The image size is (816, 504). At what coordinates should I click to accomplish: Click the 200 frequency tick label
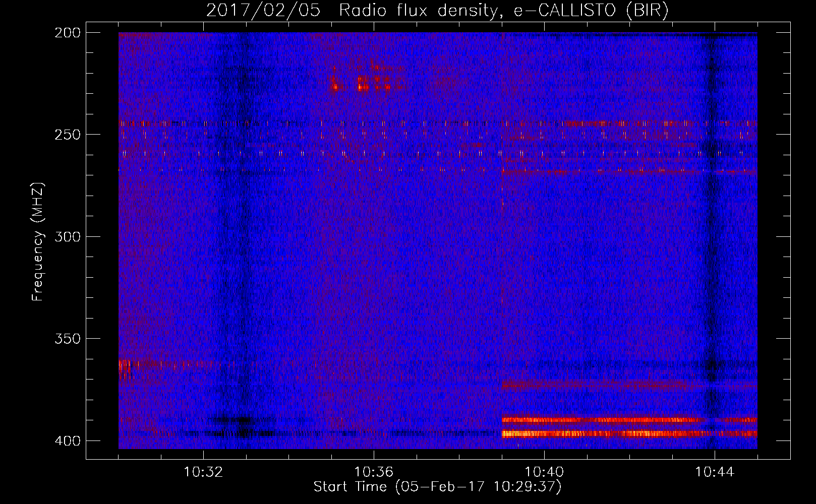(x=67, y=33)
